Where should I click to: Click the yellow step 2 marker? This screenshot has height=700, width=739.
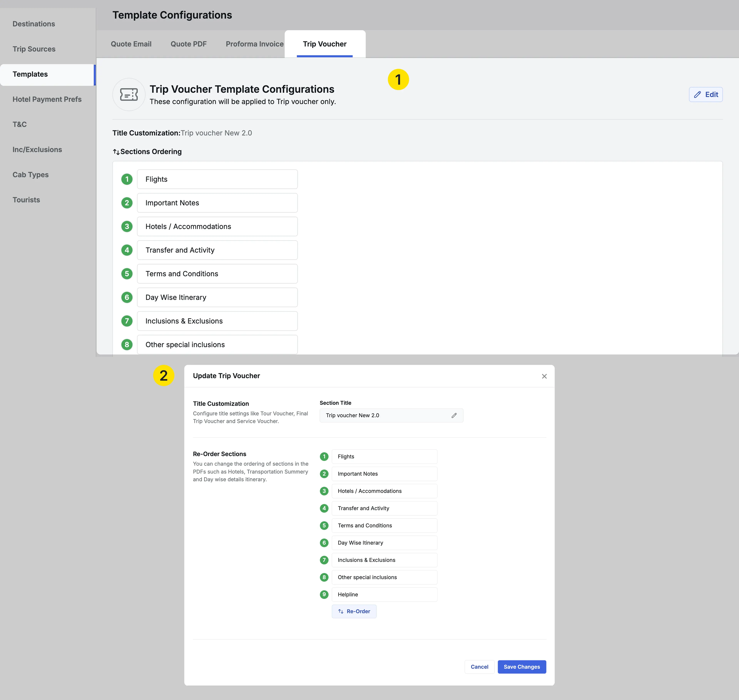[x=163, y=375]
